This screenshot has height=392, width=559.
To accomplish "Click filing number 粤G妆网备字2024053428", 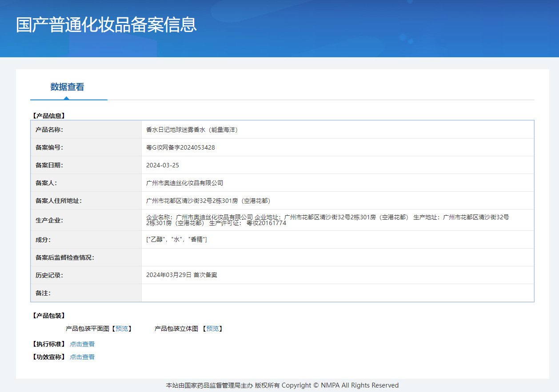I will [x=180, y=147].
